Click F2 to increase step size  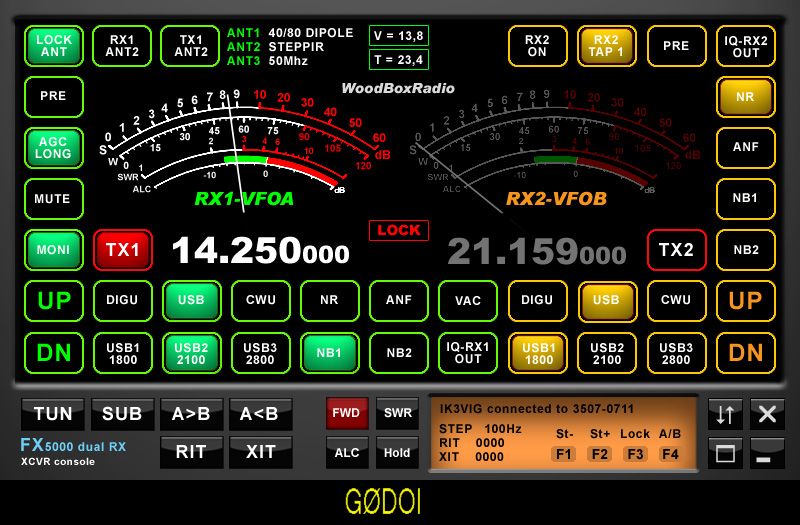click(600, 454)
